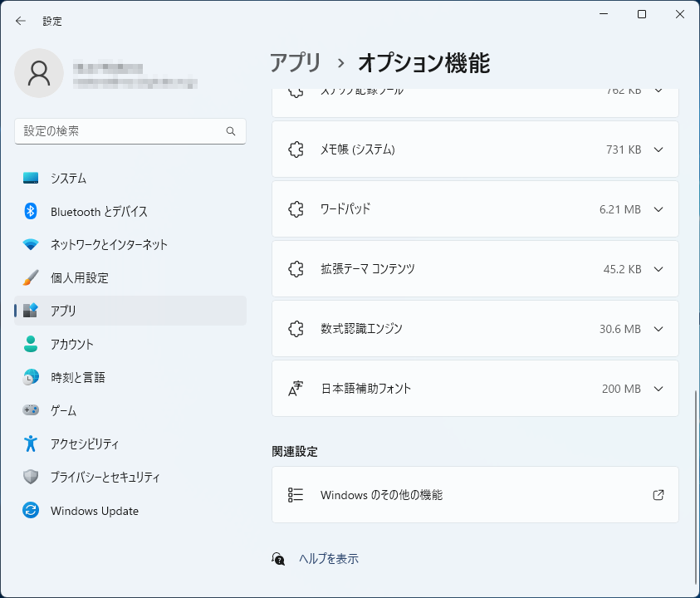Expand the ワードパッド chevron

coord(658,209)
